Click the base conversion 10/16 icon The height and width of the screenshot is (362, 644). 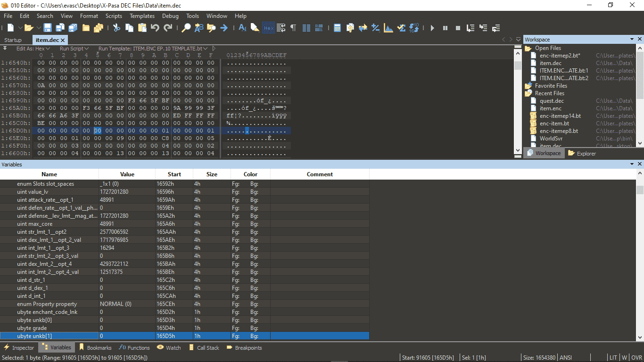(x=414, y=28)
